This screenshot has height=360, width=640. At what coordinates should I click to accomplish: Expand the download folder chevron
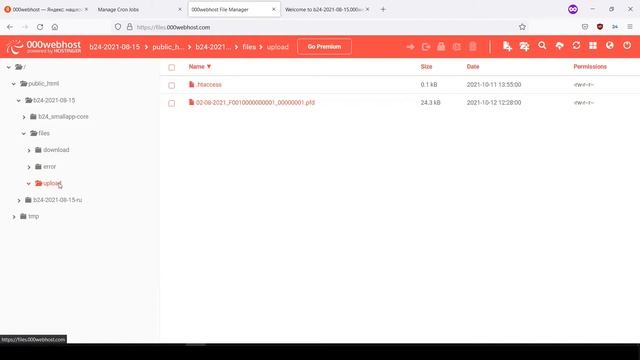pos(29,150)
